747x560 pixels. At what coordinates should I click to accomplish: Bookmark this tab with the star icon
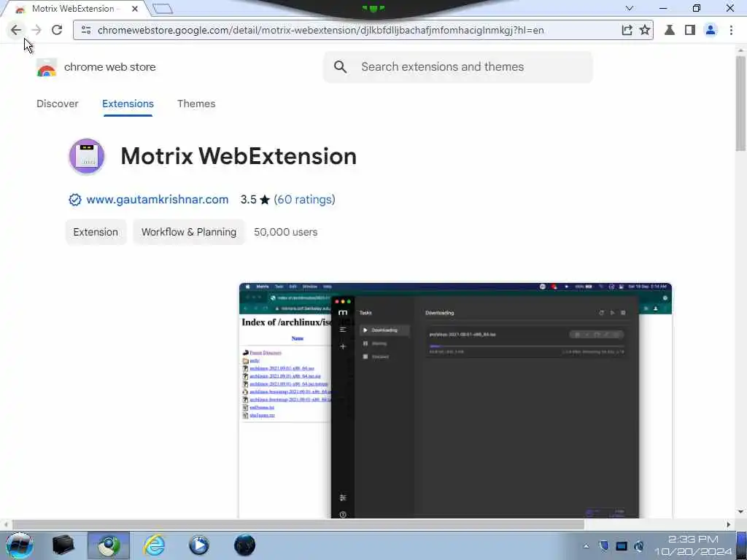point(645,30)
